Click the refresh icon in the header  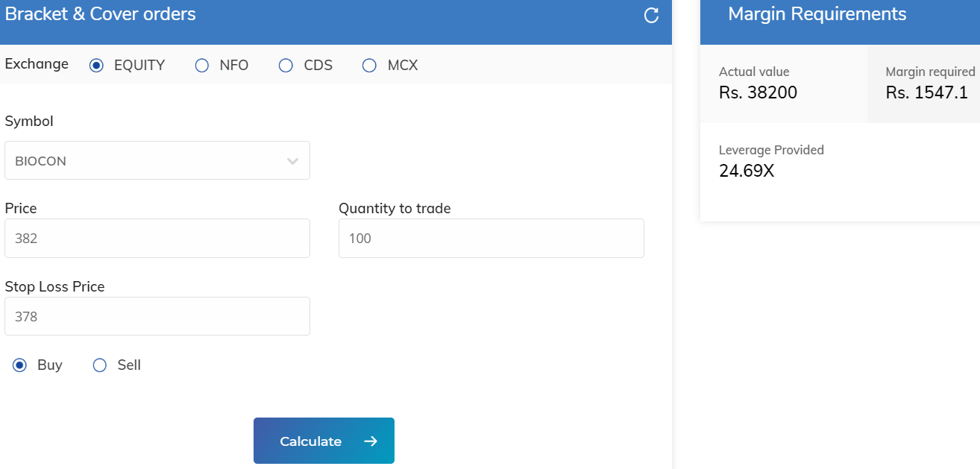[650, 16]
